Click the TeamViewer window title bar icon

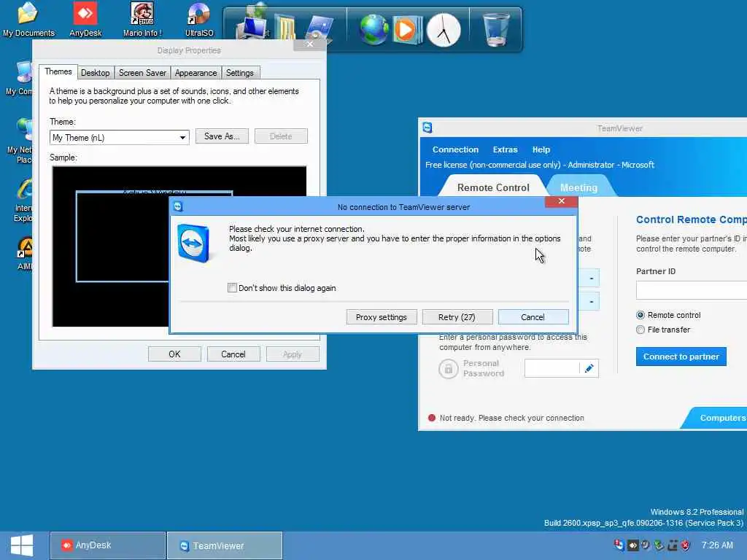tap(427, 128)
